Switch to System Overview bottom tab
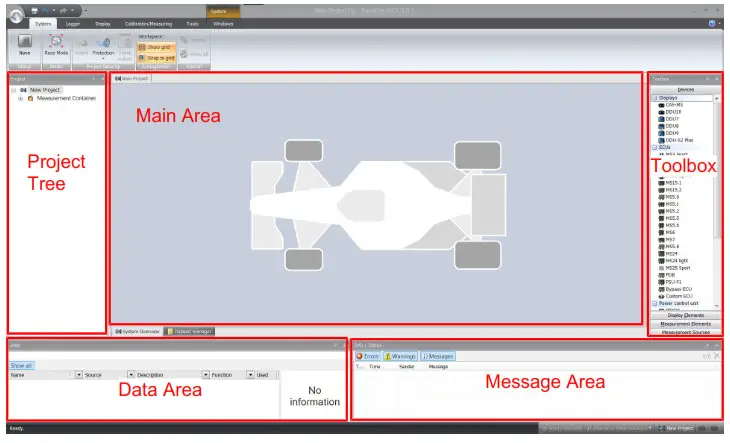The height and width of the screenshot is (443, 730). click(x=137, y=331)
